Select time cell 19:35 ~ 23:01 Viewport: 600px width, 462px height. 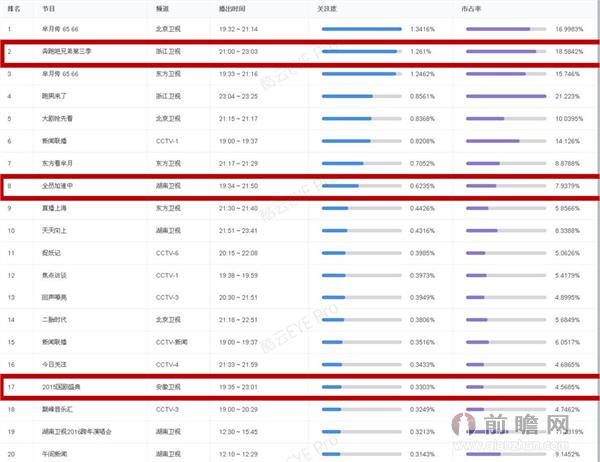click(x=238, y=387)
